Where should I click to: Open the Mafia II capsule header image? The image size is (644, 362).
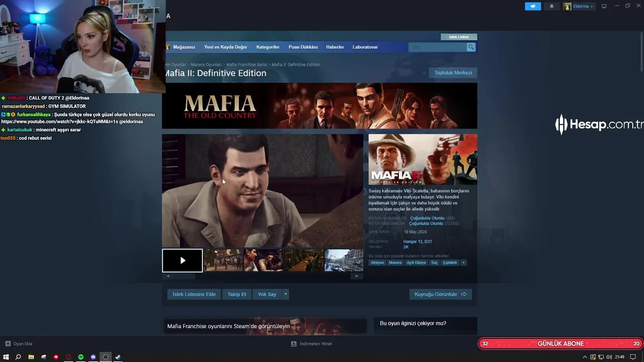[423, 159]
